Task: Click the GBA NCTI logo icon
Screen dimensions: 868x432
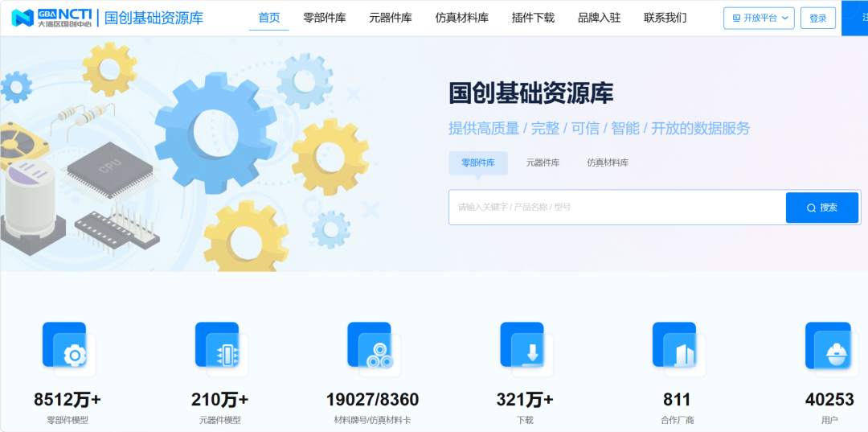Action: [51, 18]
